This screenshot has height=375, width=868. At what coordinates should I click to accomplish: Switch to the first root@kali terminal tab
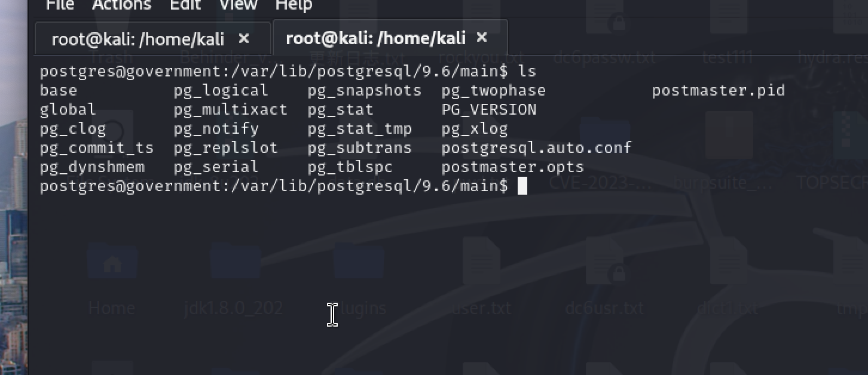pyautogui.click(x=137, y=39)
